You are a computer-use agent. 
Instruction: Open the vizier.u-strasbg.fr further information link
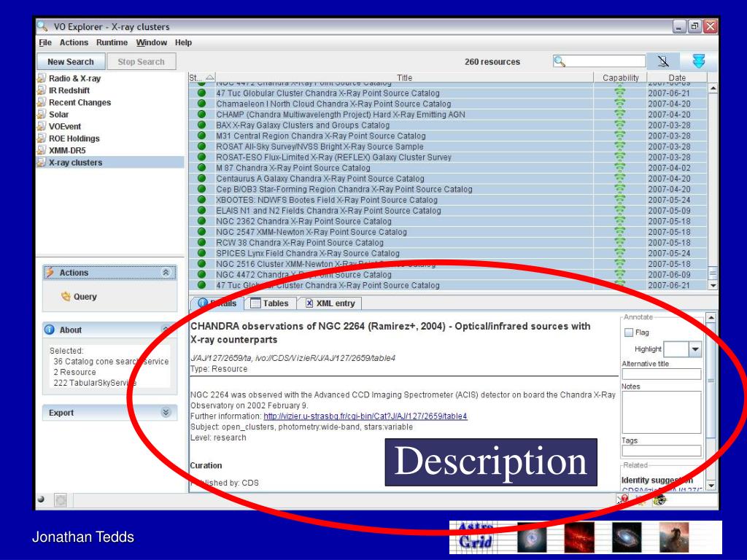(x=365, y=416)
